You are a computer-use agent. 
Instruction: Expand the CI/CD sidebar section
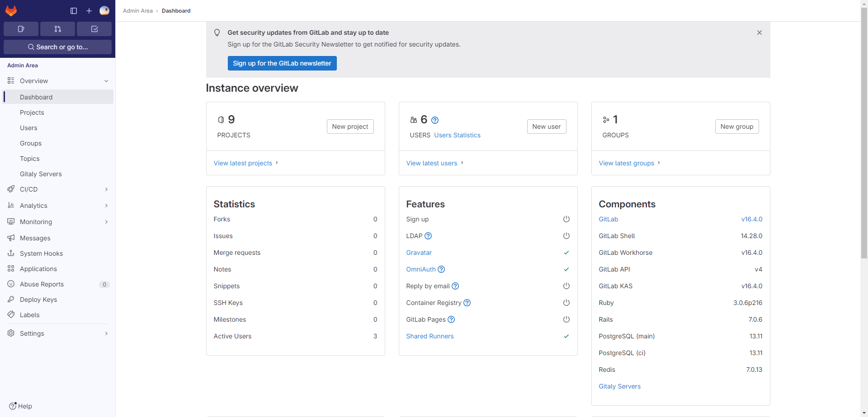pyautogui.click(x=58, y=189)
